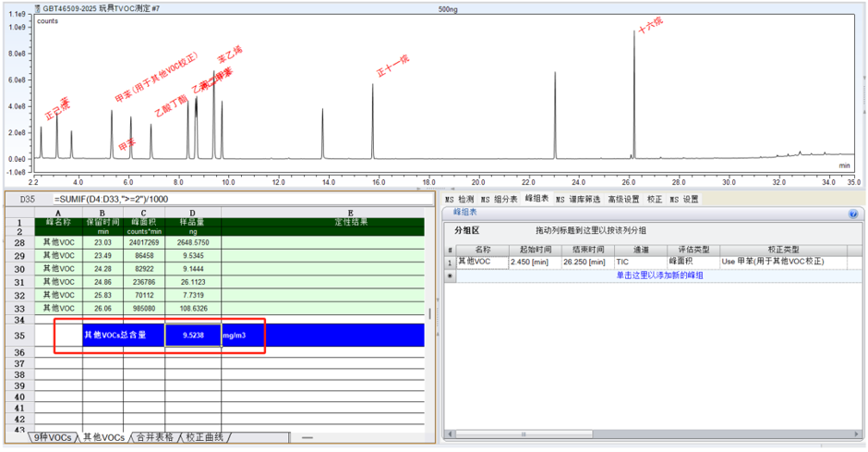The image size is (868, 452).
Task: Click amount cell 9.1444
Action: (193, 269)
